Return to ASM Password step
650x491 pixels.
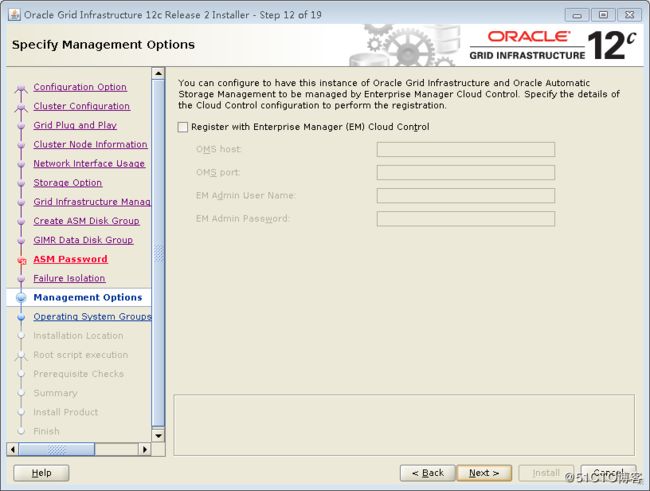pos(70,259)
